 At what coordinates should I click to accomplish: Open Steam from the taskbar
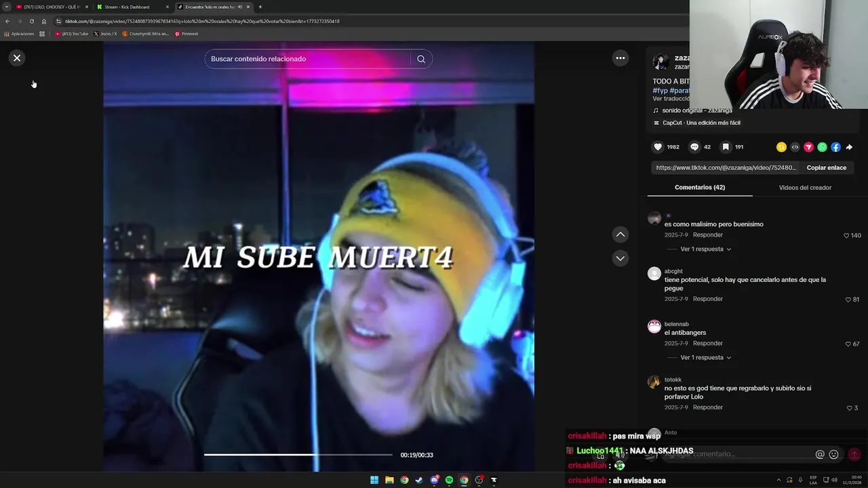click(x=419, y=480)
